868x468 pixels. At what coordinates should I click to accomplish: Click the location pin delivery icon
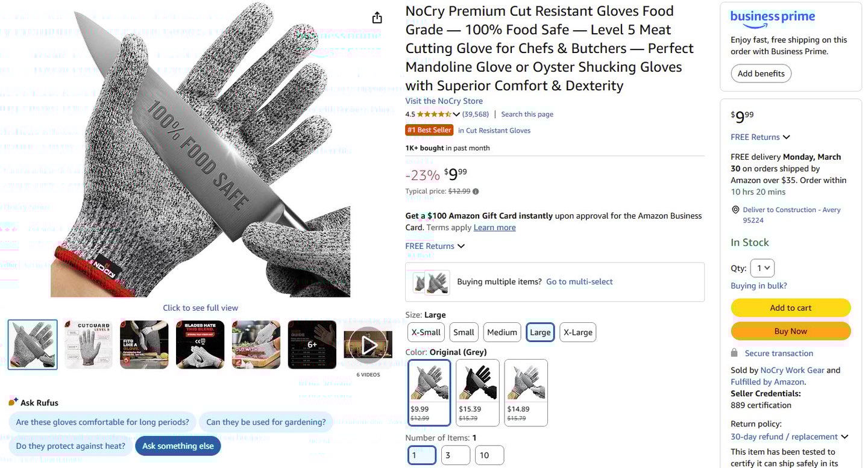coord(735,210)
